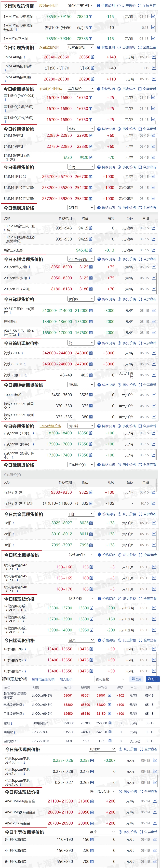The width and height of the screenshot is (161, 868).
Task: Open 废铝企业报价 link
Action: point(49,47)
